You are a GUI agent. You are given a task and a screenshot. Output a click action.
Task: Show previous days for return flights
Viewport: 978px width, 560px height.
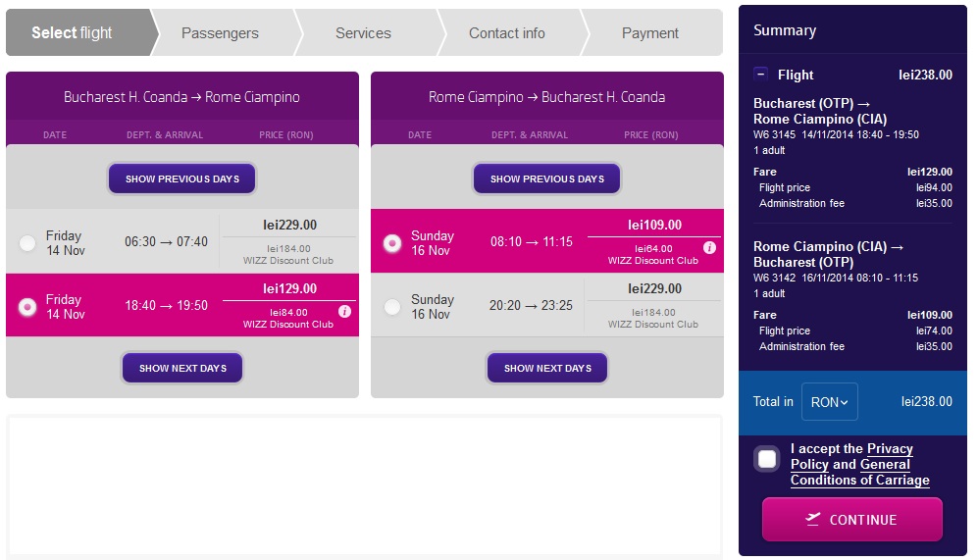click(x=547, y=179)
